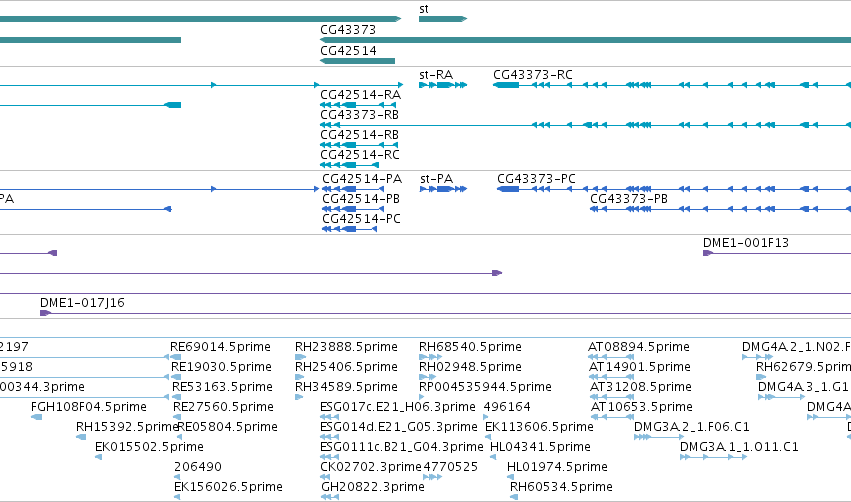Open the RH68540.5prime EST label
851x502 pixels.
471,347
